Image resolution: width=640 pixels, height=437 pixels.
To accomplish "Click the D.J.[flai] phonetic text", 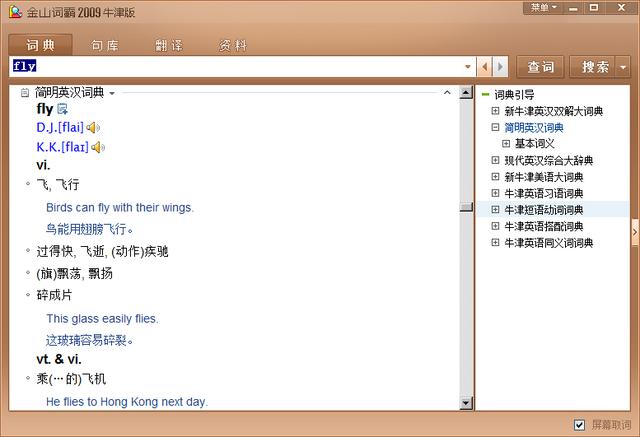I will (60, 128).
